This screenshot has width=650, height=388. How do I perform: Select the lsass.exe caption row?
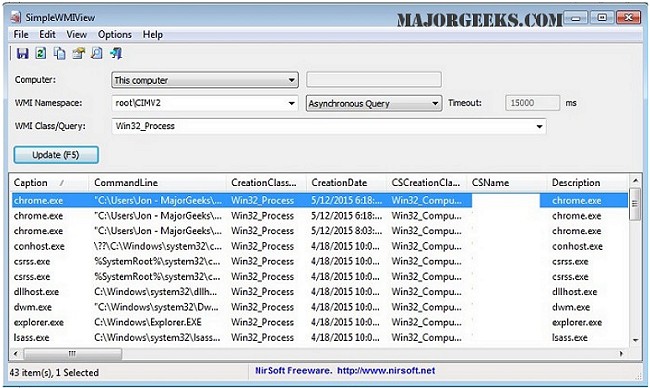point(32,338)
